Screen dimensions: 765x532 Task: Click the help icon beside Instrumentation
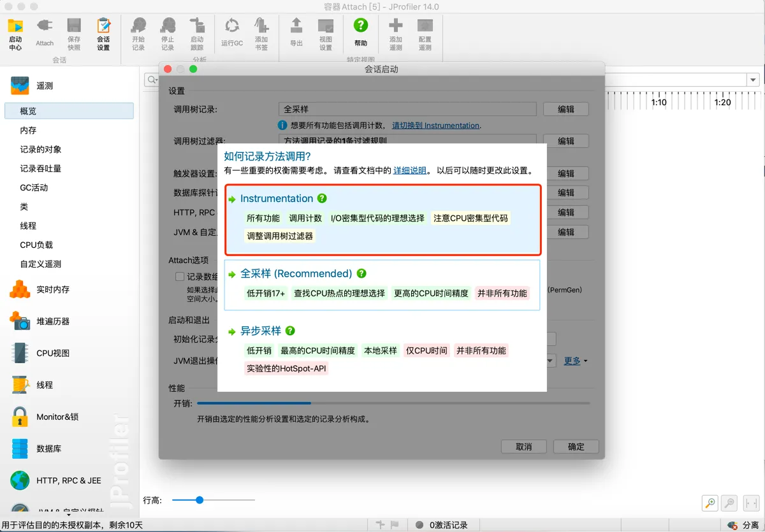pos(322,198)
